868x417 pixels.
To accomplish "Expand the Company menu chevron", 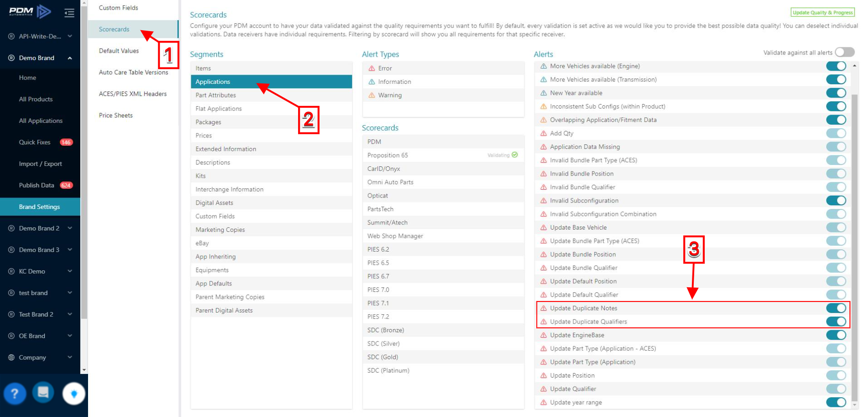I will (x=70, y=357).
